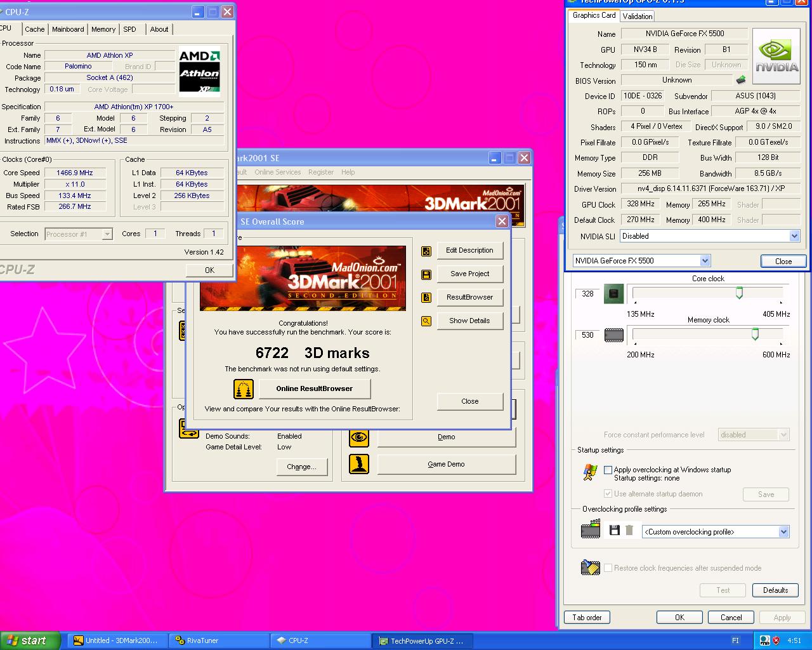Image resolution: width=812 pixels, height=650 pixels.
Task: Click the taskbar clock showing 4:51
Action: click(x=794, y=641)
